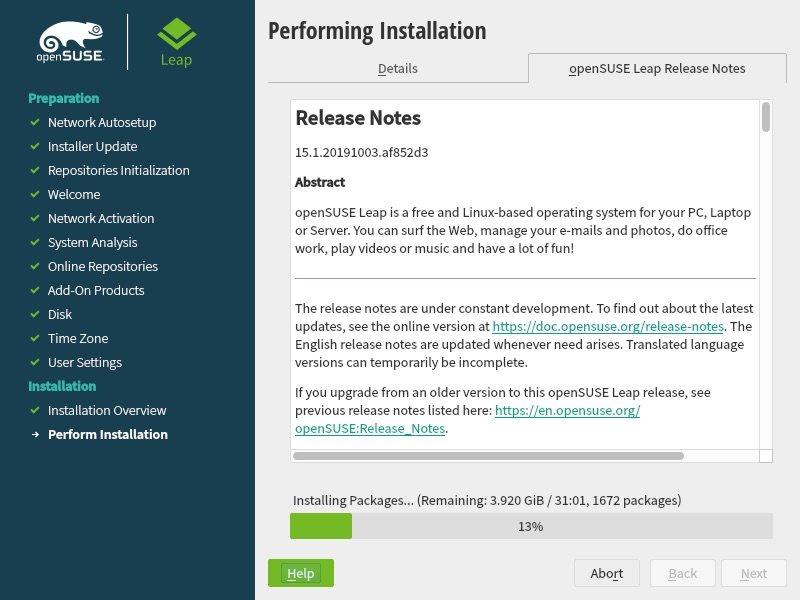The image size is (800, 600).
Task: Click the Installing Packages status text
Action: [487, 501]
